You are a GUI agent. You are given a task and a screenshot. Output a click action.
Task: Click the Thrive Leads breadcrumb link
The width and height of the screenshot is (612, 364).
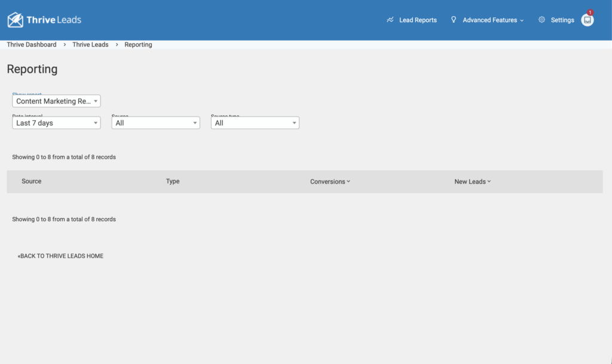tap(90, 45)
